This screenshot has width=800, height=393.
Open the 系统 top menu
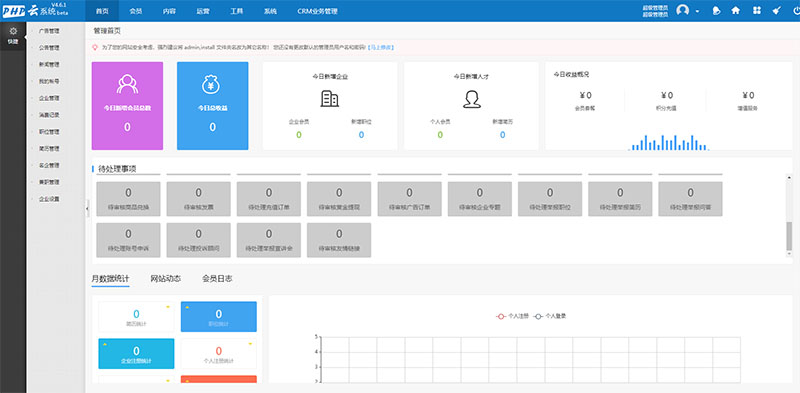(270, 11)
